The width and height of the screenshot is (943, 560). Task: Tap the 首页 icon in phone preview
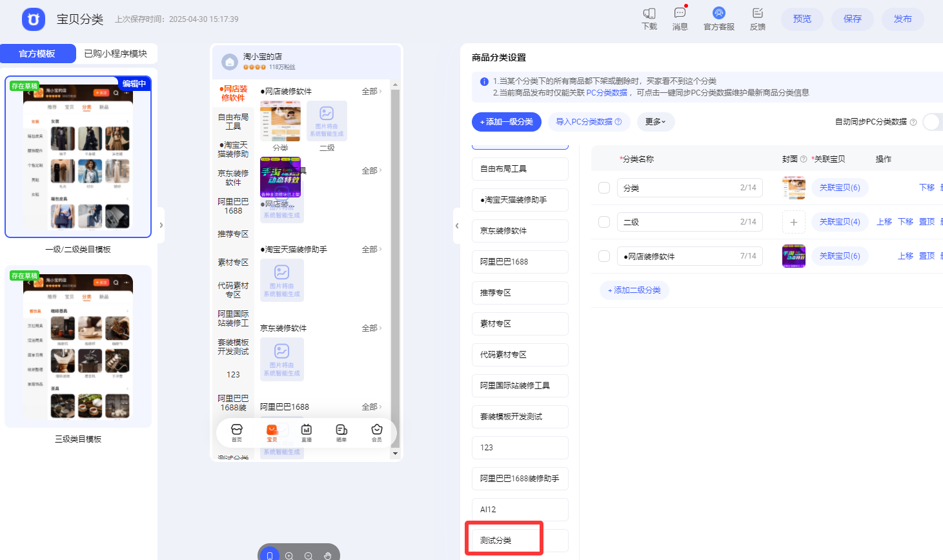click(x=237, y=430)
